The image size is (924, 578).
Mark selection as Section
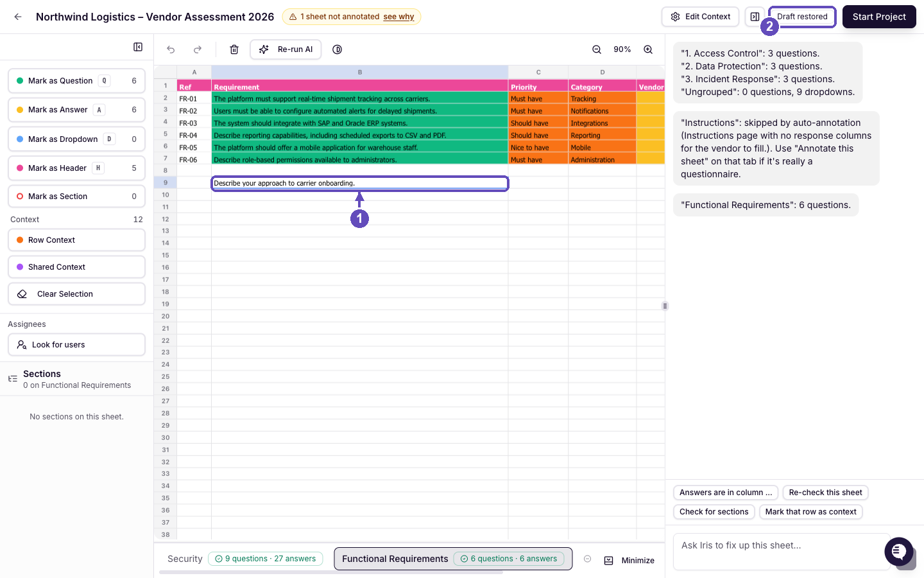click(x=76, y=197)
